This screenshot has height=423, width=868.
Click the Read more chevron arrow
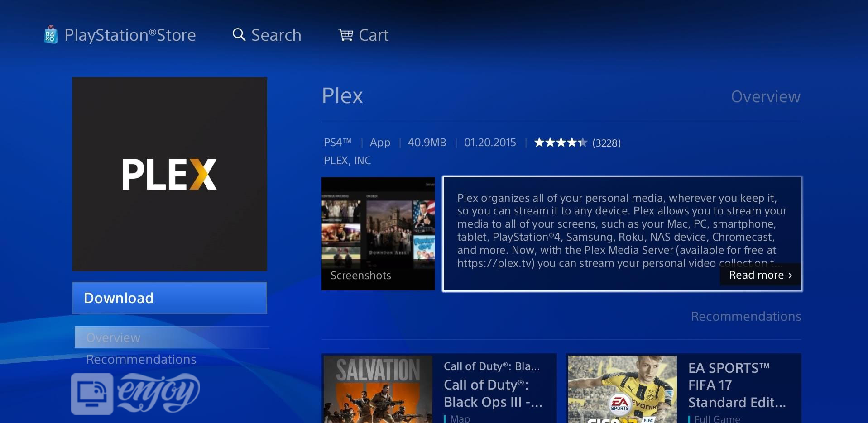pyautogui.click(x=790, y=276)
